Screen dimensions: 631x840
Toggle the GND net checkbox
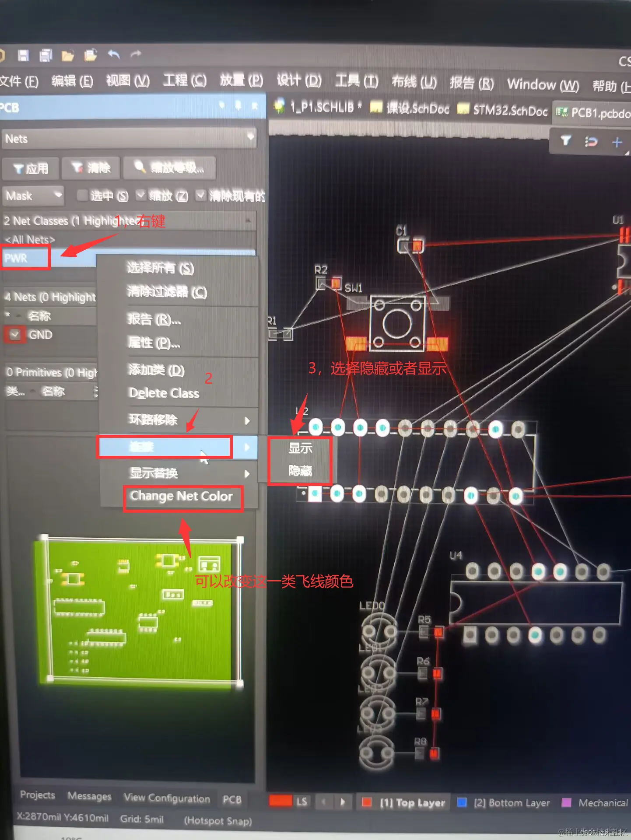click(15, 334)
